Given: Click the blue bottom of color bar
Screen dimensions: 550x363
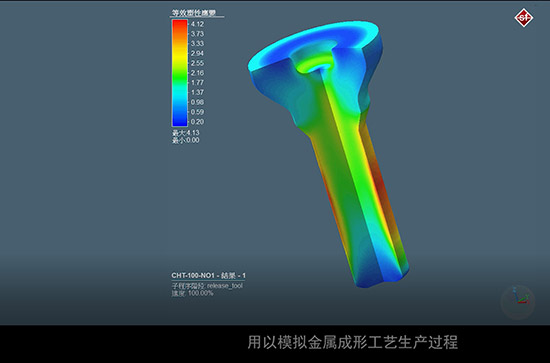Looking at the screenshot, I should pyautogui.click(x=180, y=119).
